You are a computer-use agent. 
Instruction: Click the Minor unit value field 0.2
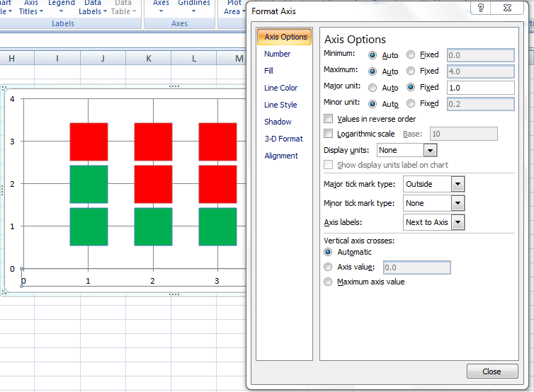point(481,104)
